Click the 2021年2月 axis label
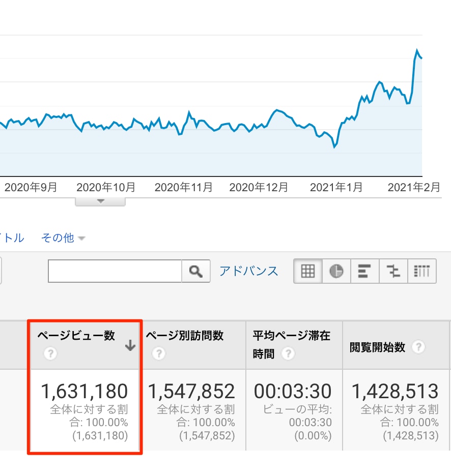Viewport: 451px width, 476px height. pos(414,187)
